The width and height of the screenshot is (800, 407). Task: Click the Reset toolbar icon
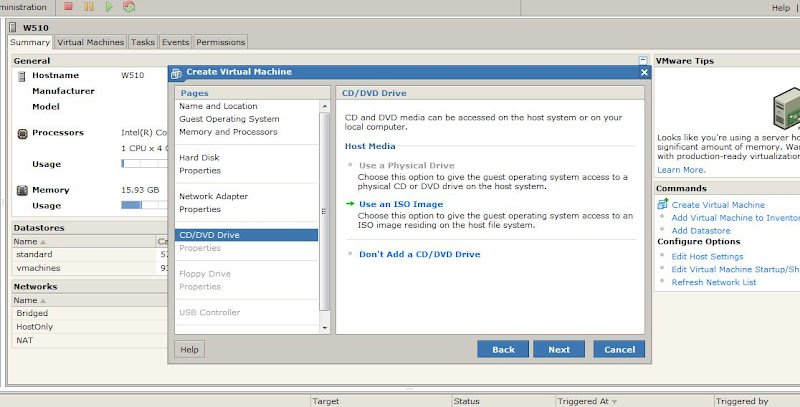[129, 6]
